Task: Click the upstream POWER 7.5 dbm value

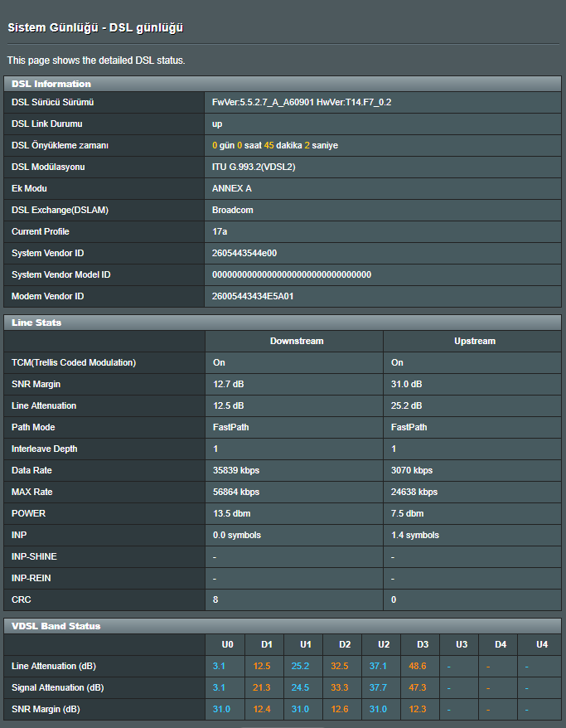Action: click(407, 513)
